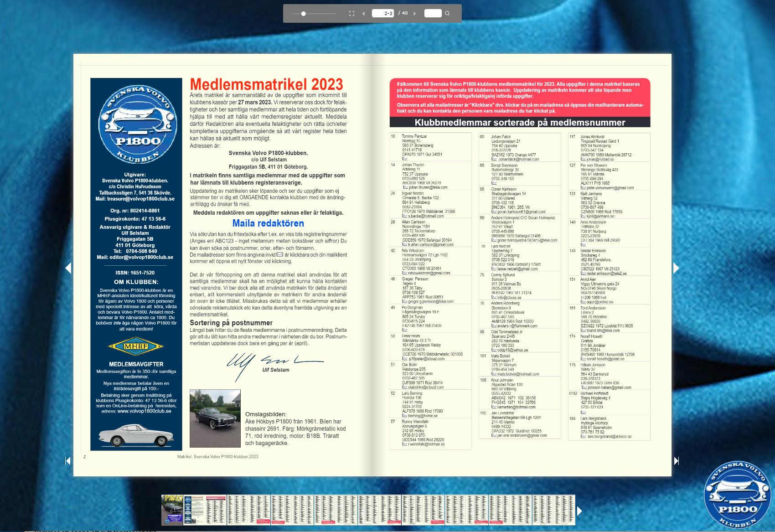The width and height of the screenshot is (775, 532).
Task: Go to next page using toolbar chevron
Action: pos(414,14)
